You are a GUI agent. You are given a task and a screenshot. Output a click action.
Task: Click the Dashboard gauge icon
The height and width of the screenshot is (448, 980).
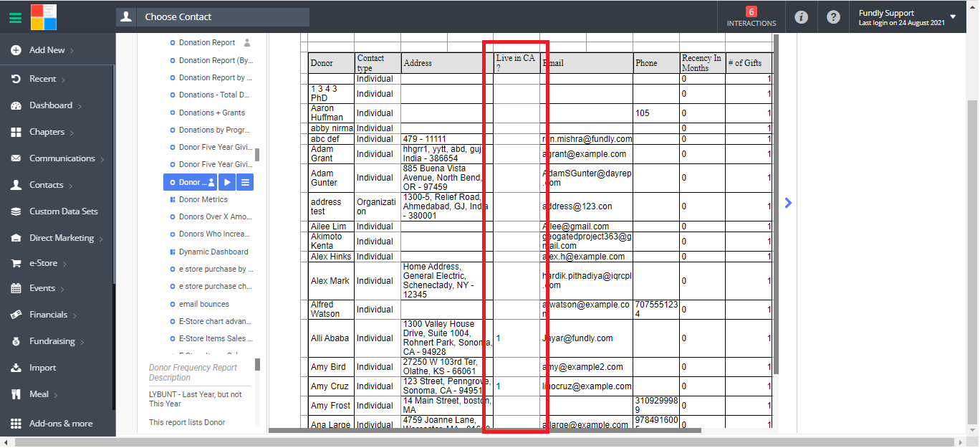point(16,105)
